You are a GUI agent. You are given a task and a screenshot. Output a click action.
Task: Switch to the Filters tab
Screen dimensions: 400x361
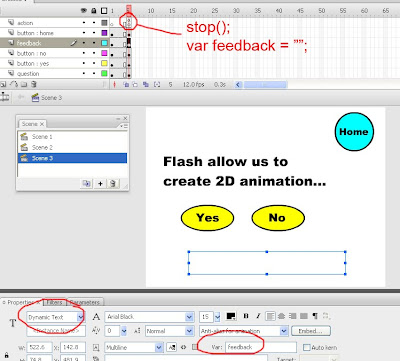[55, 302]
